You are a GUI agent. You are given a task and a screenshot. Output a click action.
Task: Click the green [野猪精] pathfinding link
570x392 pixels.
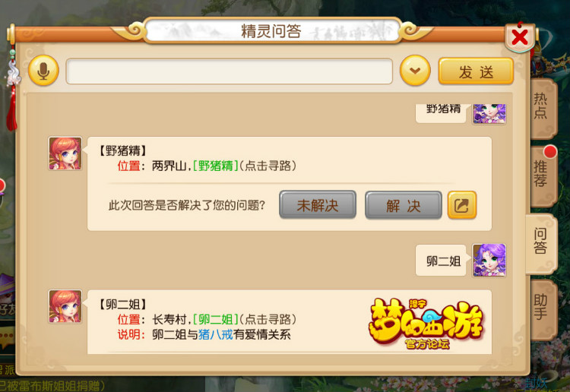click(216, 166)
